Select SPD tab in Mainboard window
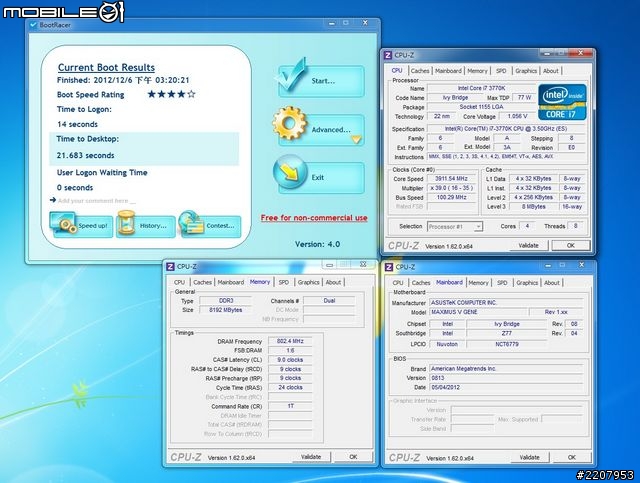The width and height of the screenshot is (640, 483). click(502, 283)
